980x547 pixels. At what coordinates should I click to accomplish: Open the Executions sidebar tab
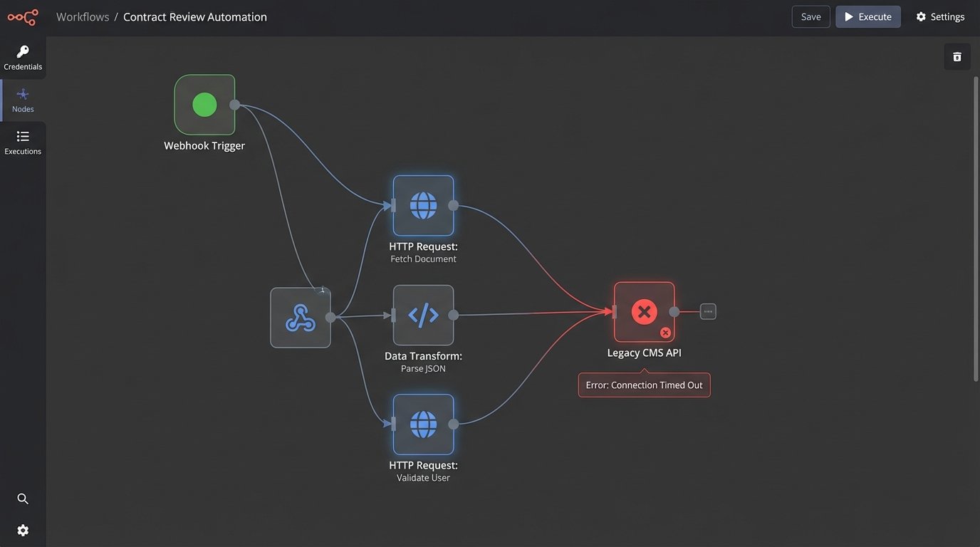click(x=23, y=142)
